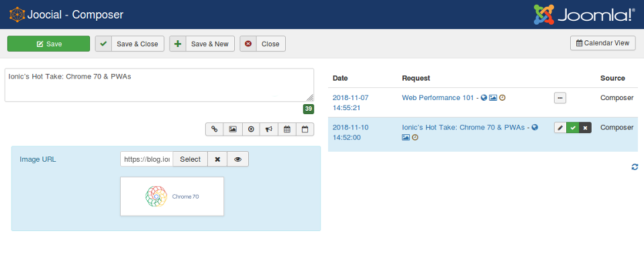Screen dimensions: 644x268
Task: Click the green Save button
Action: [48, 44]
